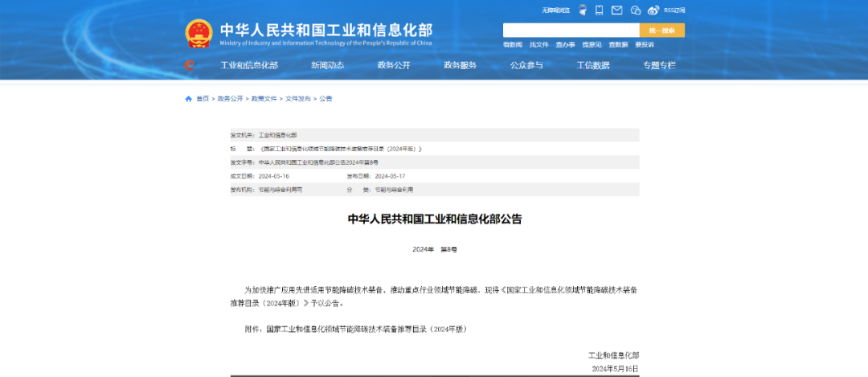The height and width of the screenshot is (377, 868).
Task: Open the 新闻动态 navigation menu
Action: pyautogui.click(x=327, y=65)
